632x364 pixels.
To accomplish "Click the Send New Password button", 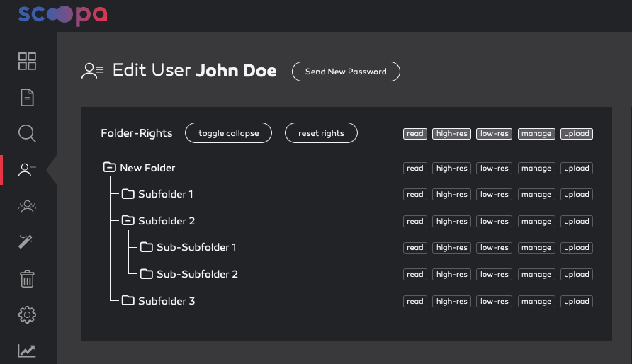I will (x=346, y=72).
